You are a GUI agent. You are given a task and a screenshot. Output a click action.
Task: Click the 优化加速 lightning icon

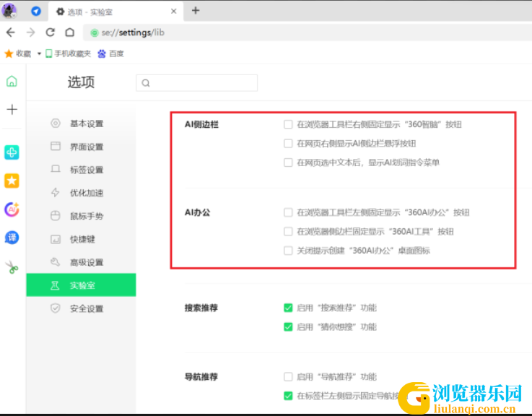pyautogui.click(x=56, y=192)
